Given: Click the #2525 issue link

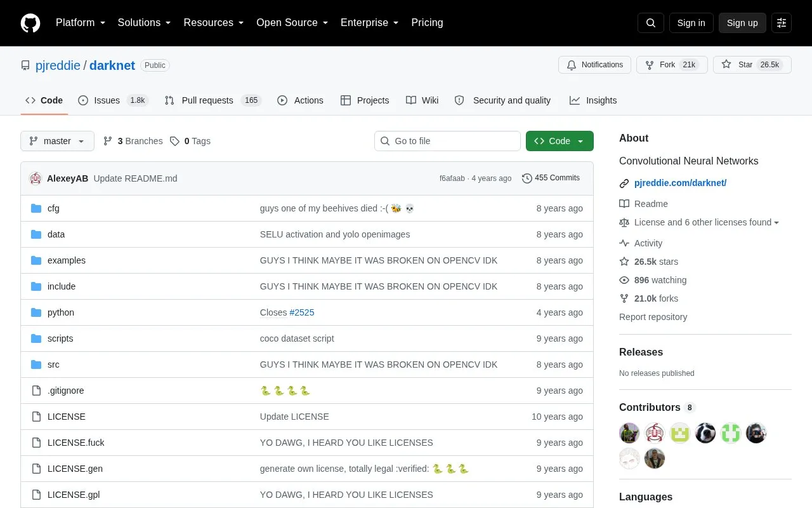Looking at the screenshot, I should coord(302,312).
